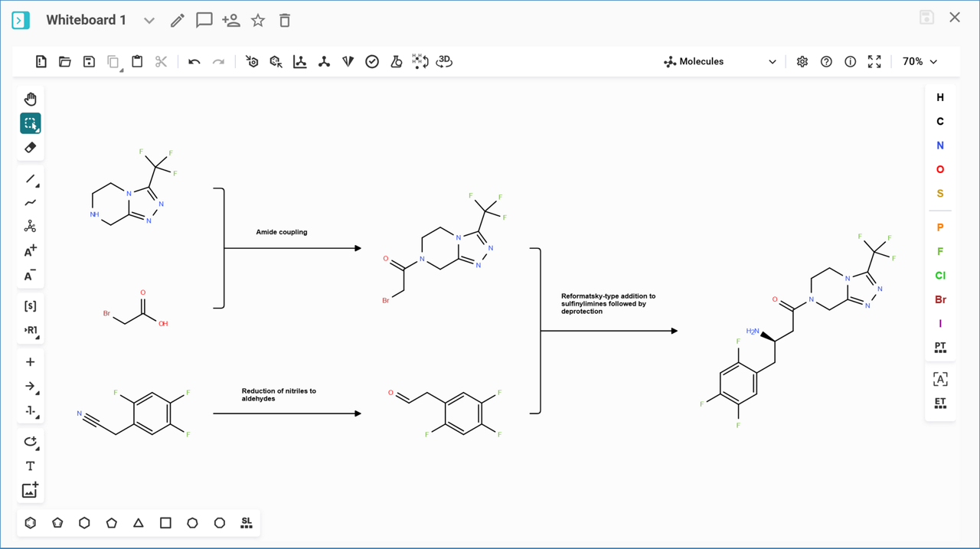Open the 3D viewer tool

click(x=444, y=61)
